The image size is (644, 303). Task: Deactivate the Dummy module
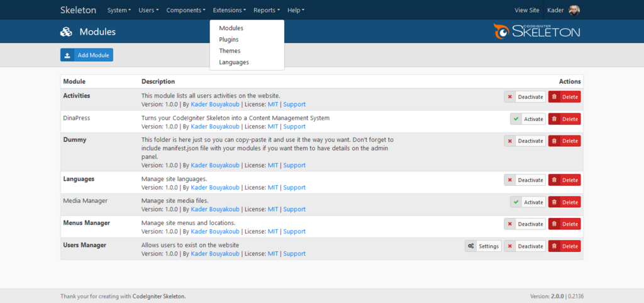tap(525, 141)
